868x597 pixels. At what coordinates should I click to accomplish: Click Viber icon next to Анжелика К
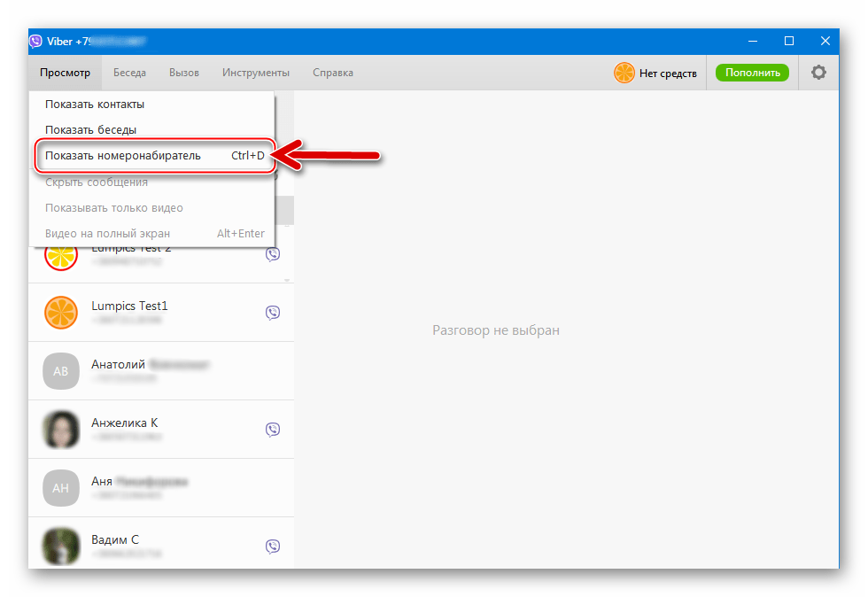click(x=273, y=430)
